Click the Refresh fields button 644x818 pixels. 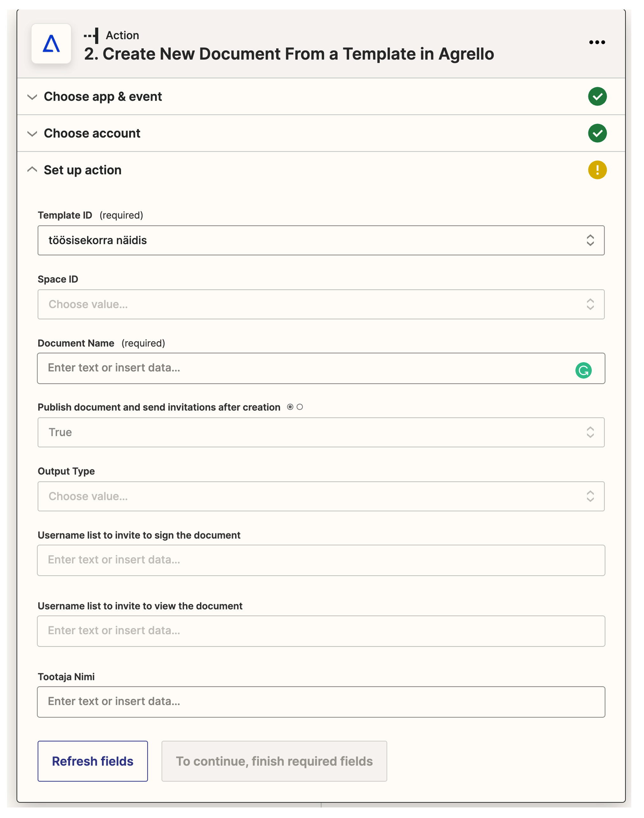[92, 761]
